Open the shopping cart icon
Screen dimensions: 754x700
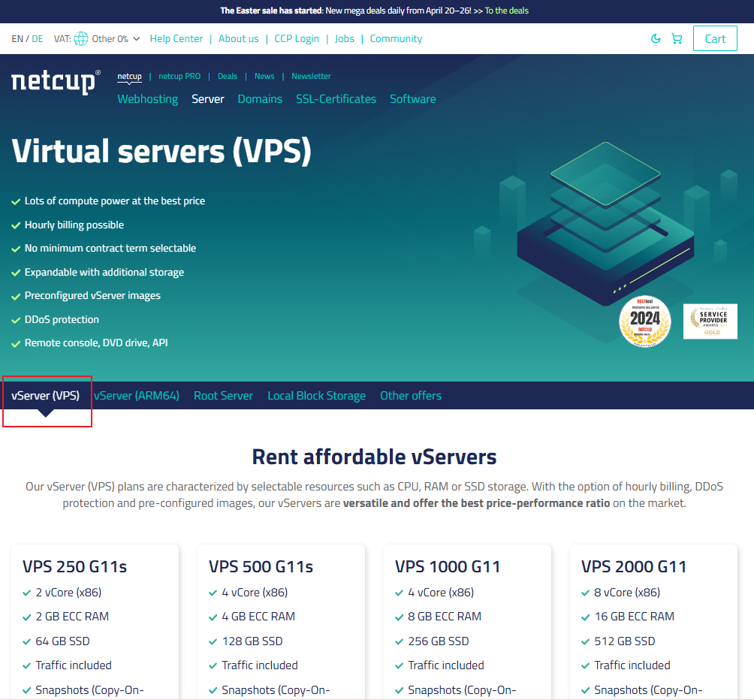(677, 39)
